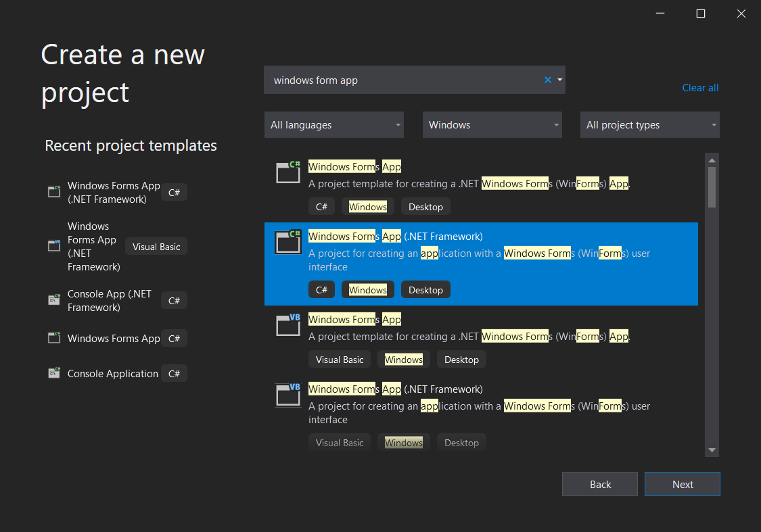This screenshot has width=761, height=532.
Task: Click Visual Basic tag on third result
Action: pyautogui.click(x=340, y=360)
